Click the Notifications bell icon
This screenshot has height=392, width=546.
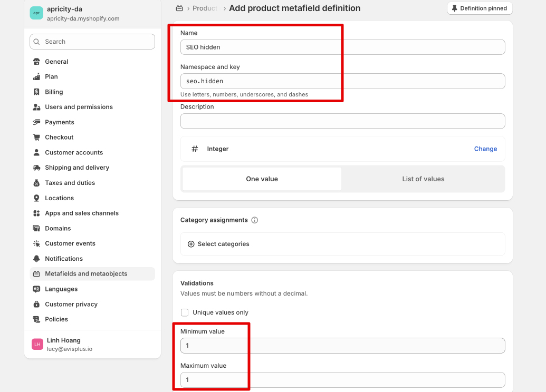(36, 259)
